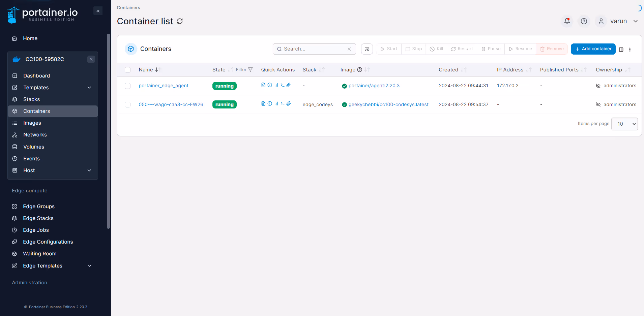The image size is (644, 316).
Task: Click the Remove button
Action: pos(552,49)
